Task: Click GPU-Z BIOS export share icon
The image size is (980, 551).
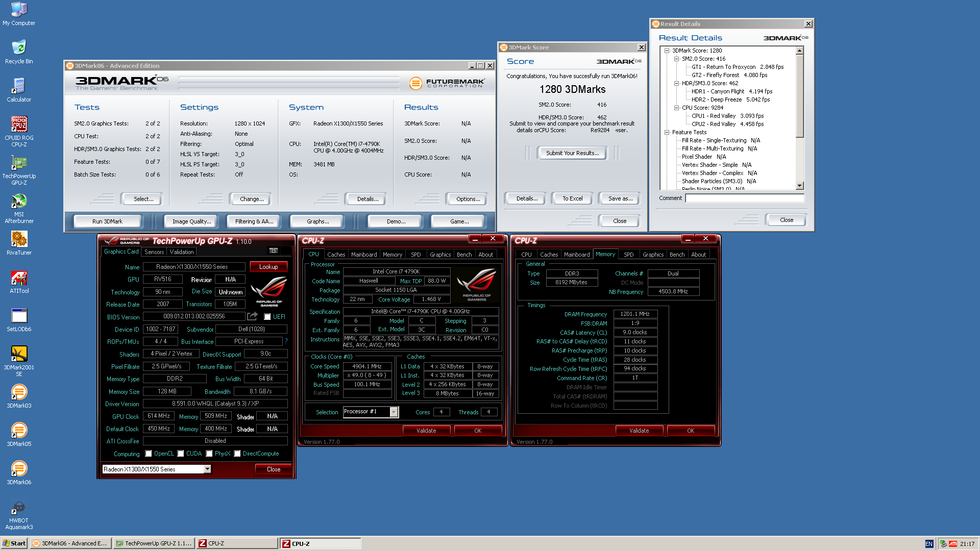Action: click(252, 316)
